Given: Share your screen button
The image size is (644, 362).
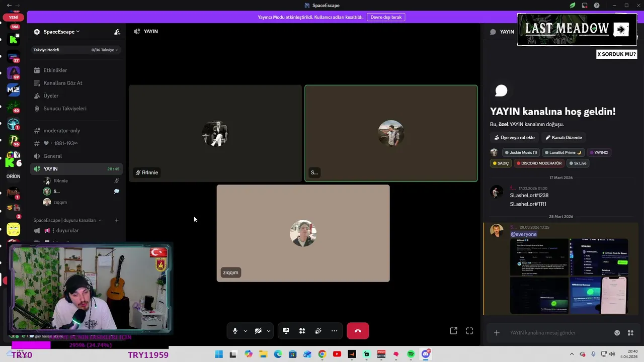Looking at the screenshot, I should tap(286, 331).
